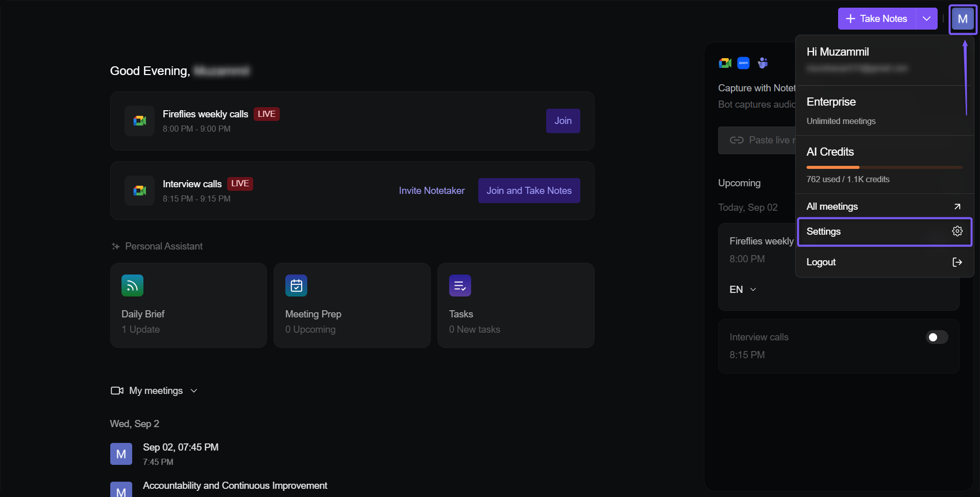Click the LIVE badge on Fireflies weekly calls
Screen dimensions: 980x497
(x=266, y=114)
